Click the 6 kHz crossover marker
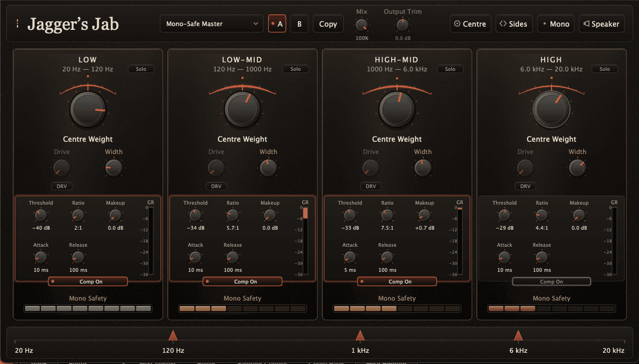The image size is (639, 364). [x=518, y=335]
